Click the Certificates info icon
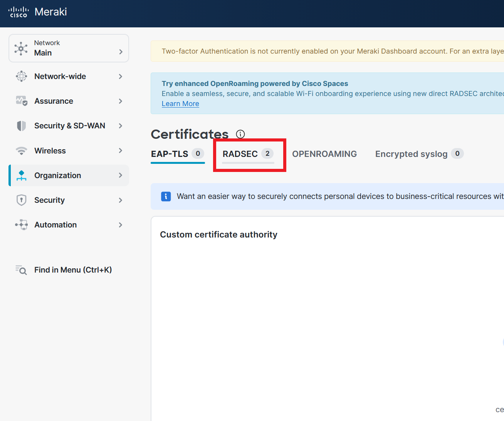The width and height of the screenshot is (504, 421). point(240,134)
